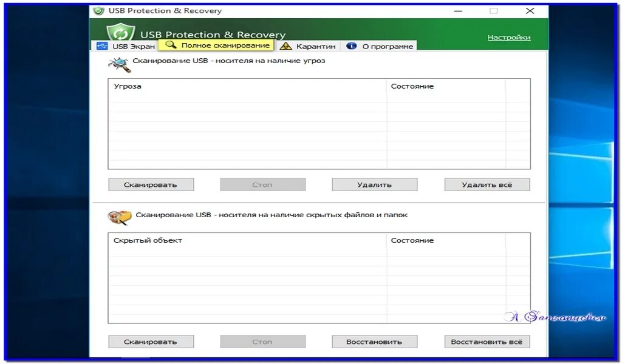
Task: Open the О программе tab
Action: 380,46
